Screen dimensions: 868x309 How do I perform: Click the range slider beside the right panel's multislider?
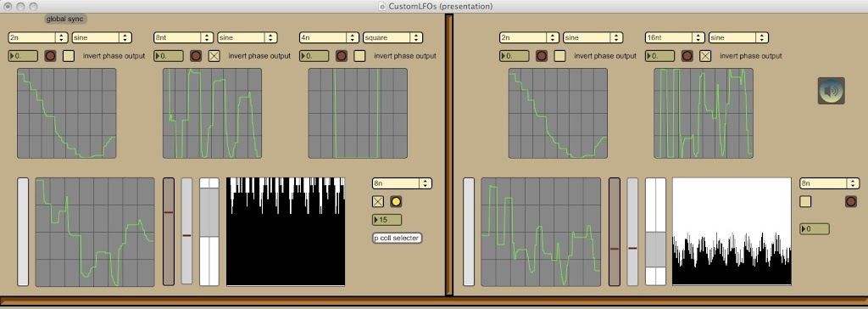click(x=655, y=232)
